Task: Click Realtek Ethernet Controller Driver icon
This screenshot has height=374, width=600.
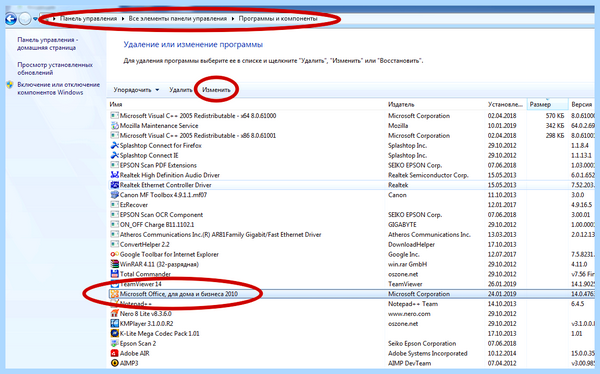Action: tap(114, 185)
